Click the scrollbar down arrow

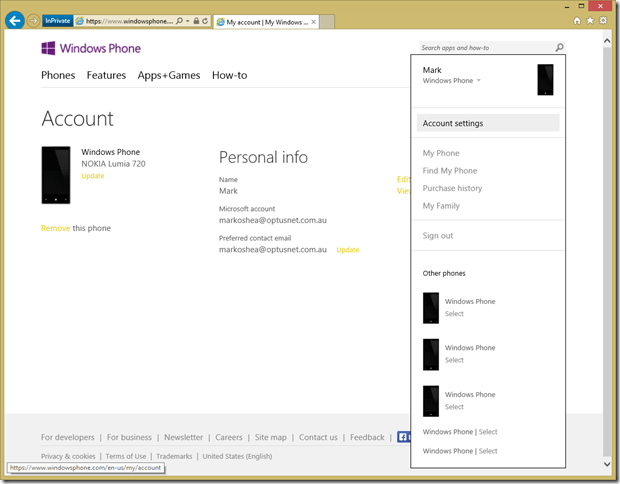[607, 464]
